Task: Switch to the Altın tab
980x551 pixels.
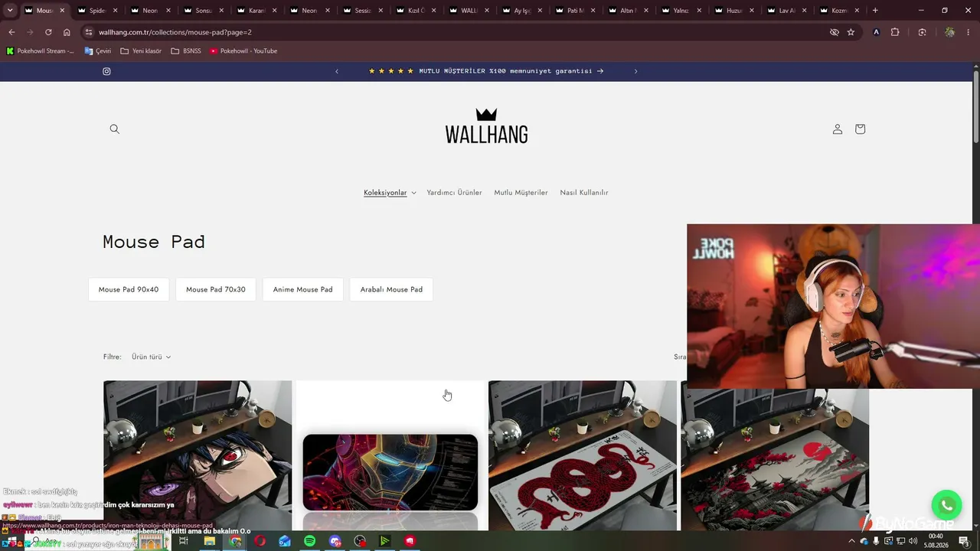Action: pyautogui.click(x=628, y=11)
